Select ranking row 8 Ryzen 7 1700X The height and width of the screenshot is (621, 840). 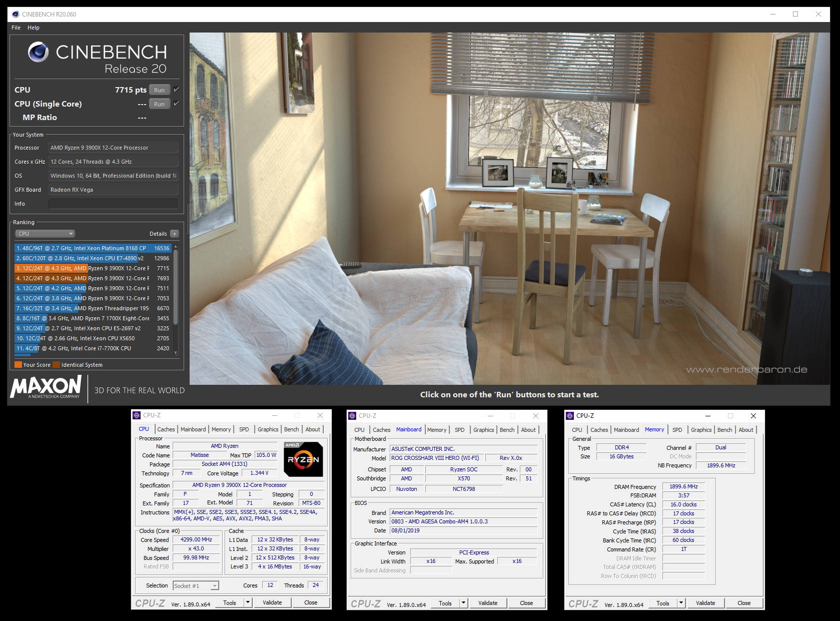93,318
